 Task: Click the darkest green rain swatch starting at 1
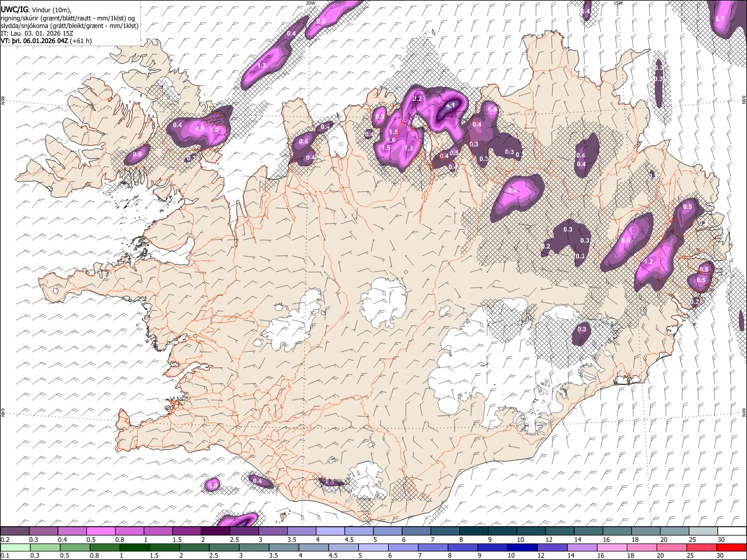pyautogui.click(x=135, y=547)
